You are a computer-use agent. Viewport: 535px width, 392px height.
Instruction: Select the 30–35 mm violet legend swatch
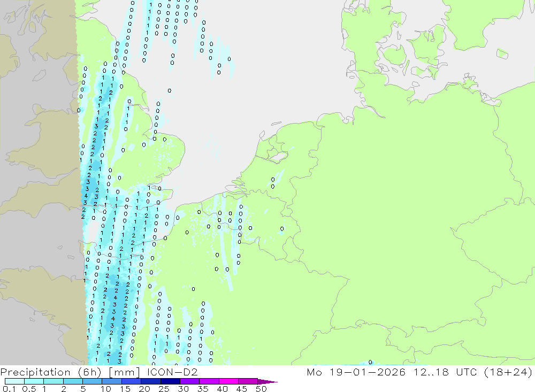click(189, 381)
